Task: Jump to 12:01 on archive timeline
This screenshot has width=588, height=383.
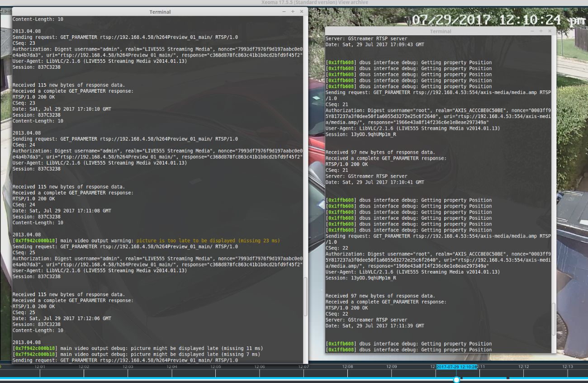Action: tap(40, 367)
